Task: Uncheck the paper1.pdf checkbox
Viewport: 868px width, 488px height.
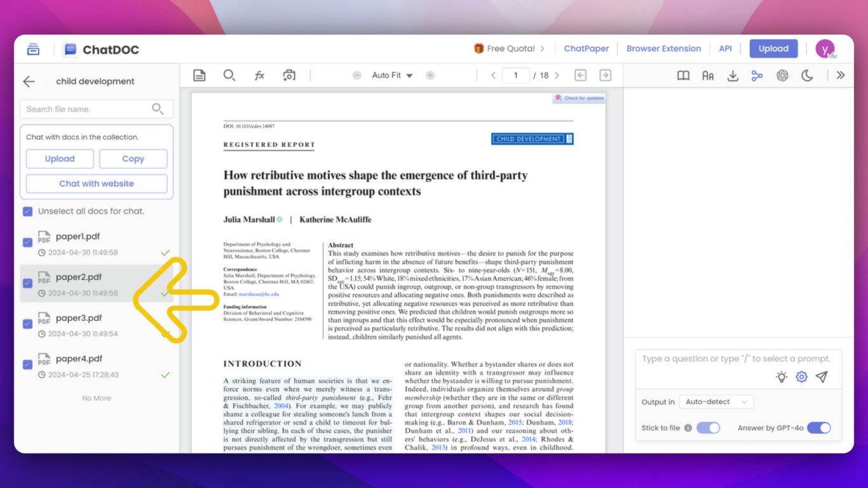Action: pos(27,242)
